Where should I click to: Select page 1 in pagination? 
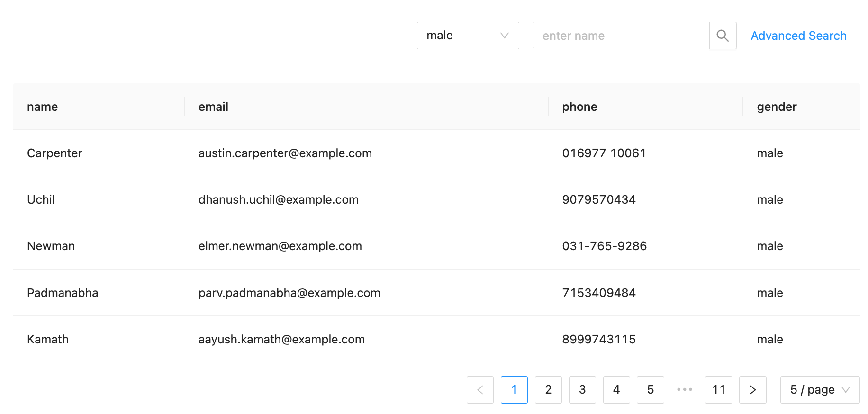tap(514, 390)
